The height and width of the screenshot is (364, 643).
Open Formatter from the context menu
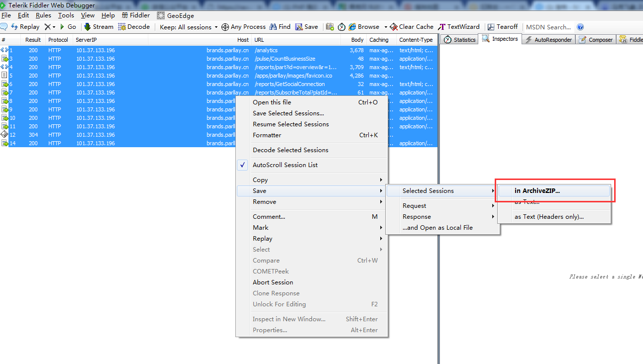[x=312, y=135]
